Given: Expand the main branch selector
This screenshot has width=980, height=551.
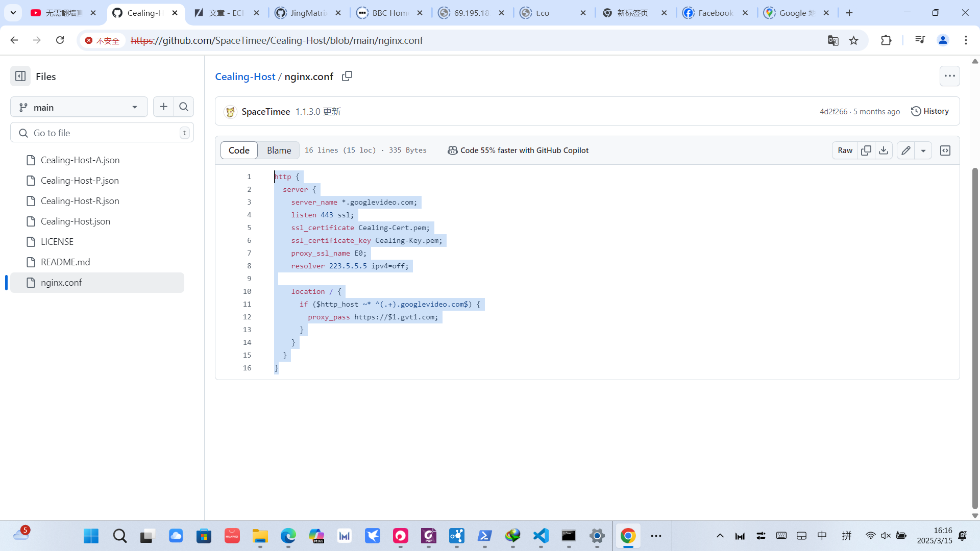Looking at the screenshot, I should point(79,107).
